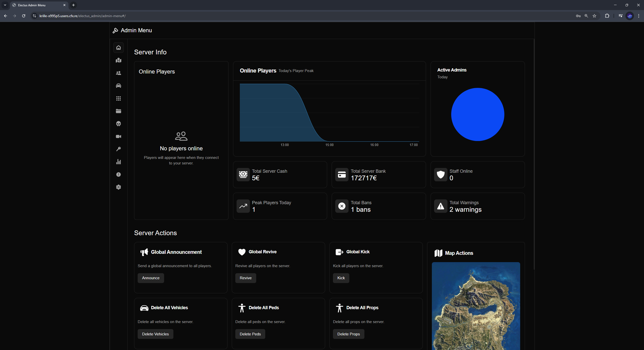
Task: Click the Map Actions map thumbnail
Action: [x=476, y=306]
